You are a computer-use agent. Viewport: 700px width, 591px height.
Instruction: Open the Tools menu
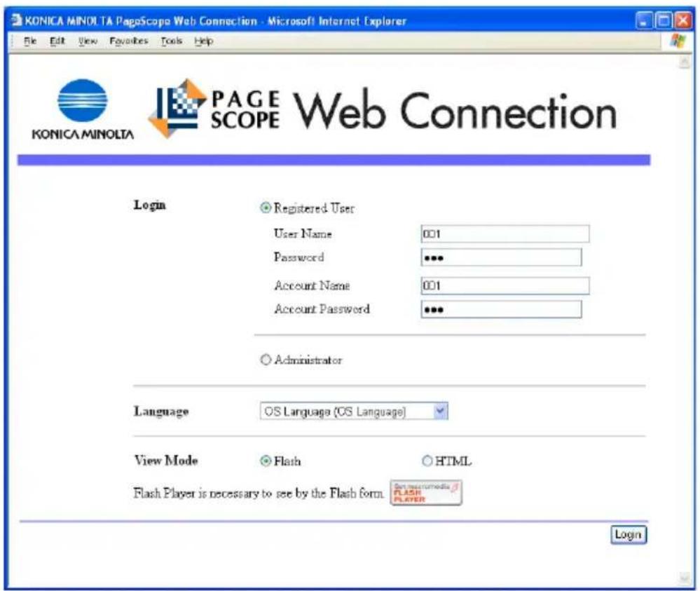click(172, 41)
